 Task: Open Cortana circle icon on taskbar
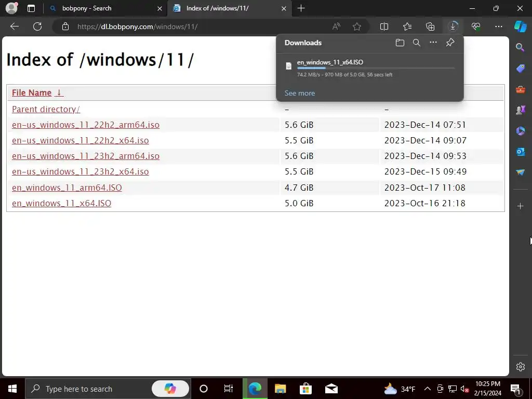(204, 389)
